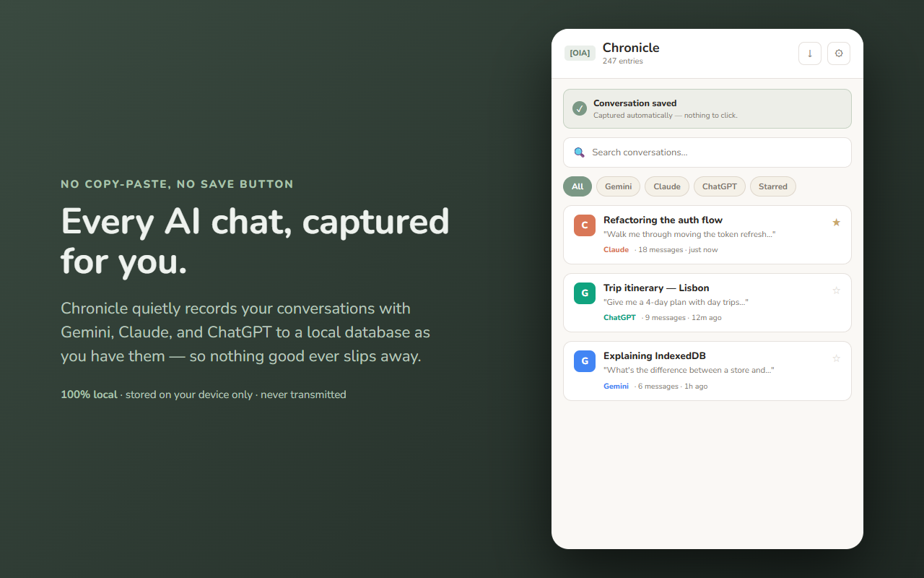
Task: Click the green ChatGPT source label
Action: pos(619,318)
